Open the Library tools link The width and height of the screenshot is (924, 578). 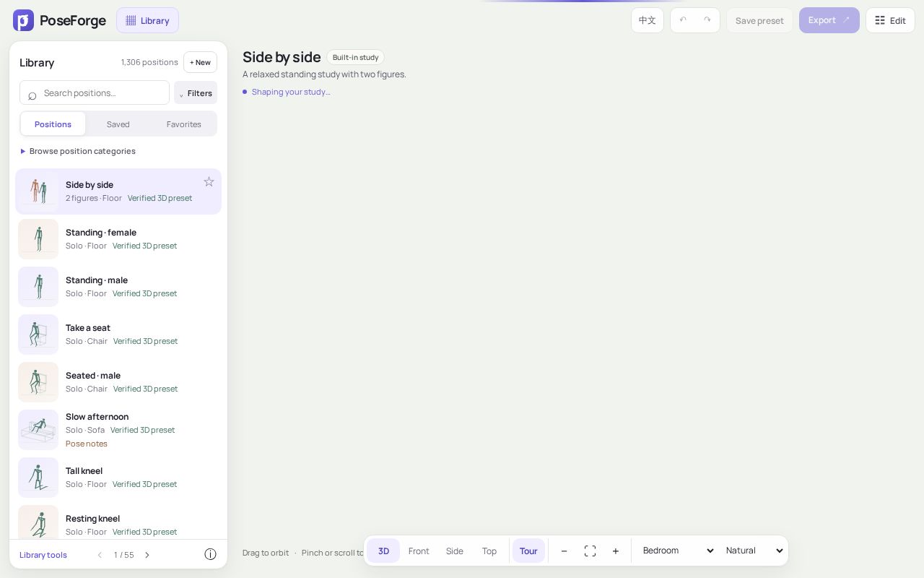click(x=43, y=555)
